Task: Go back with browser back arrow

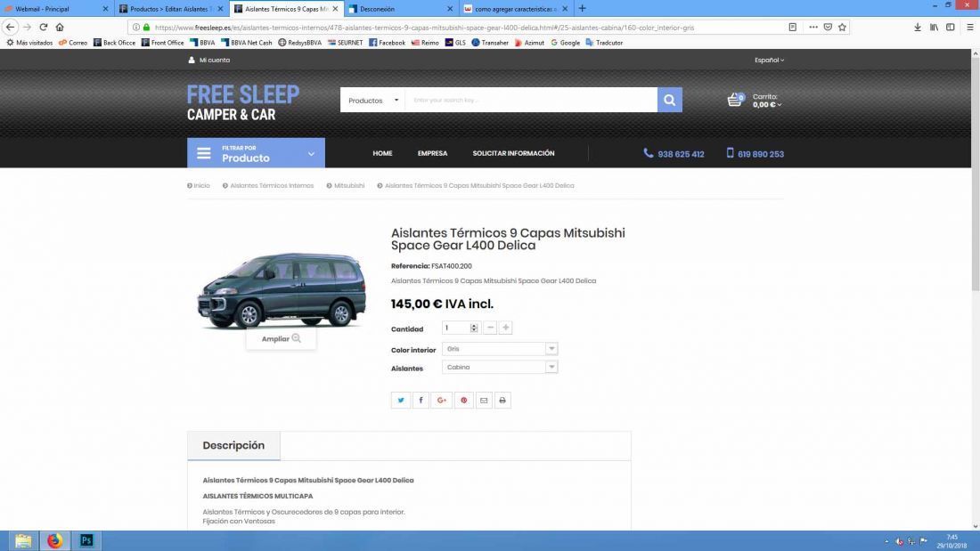Action: coord(10,27)
